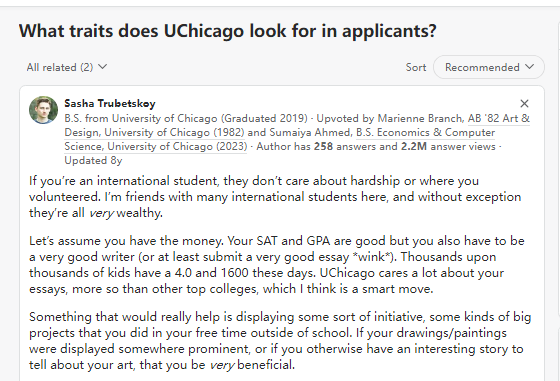Open author name Sasha Trubetskoy's profile
The image size is (560, 381).
coord(110,104)
